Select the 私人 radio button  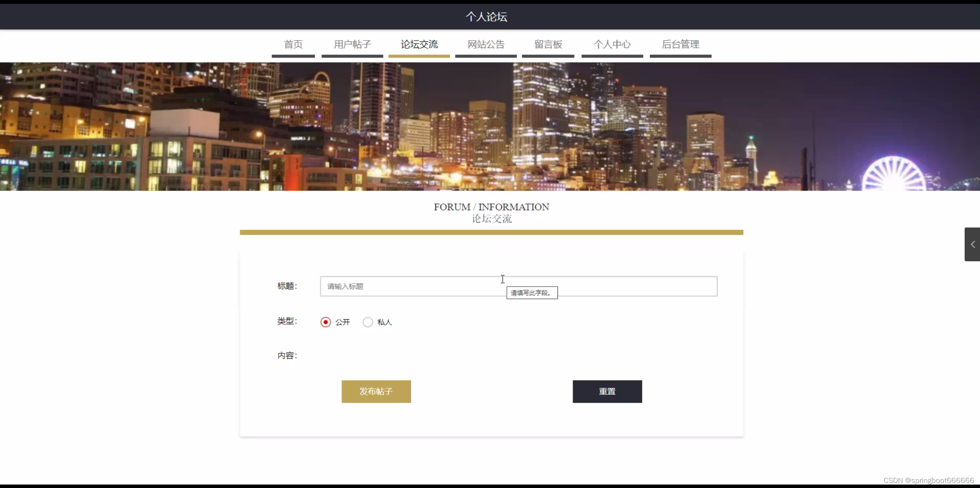click(368, 322)
